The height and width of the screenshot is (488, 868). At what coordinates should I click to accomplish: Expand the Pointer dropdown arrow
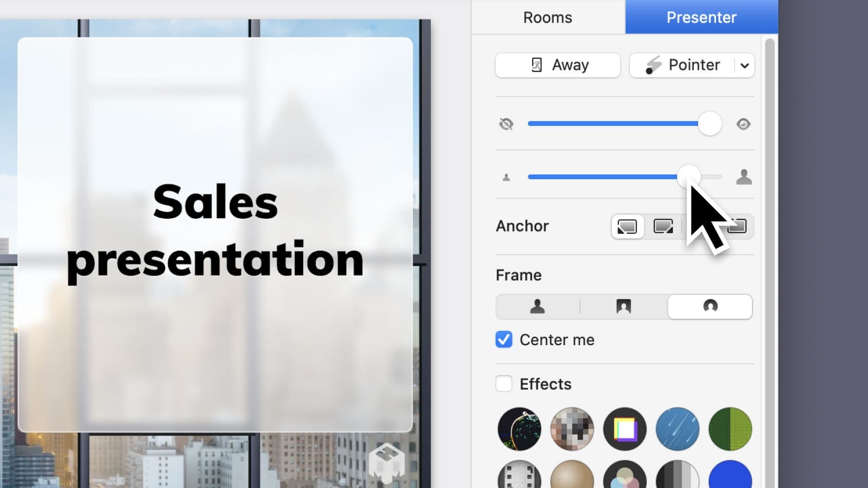[x=745, y=66]
